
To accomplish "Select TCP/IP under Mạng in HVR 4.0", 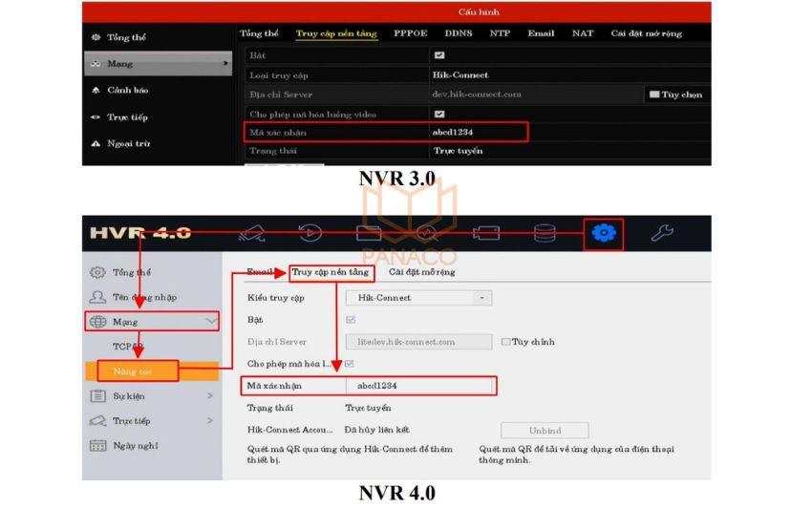I will pyautogui.click(x=127, y=347).
